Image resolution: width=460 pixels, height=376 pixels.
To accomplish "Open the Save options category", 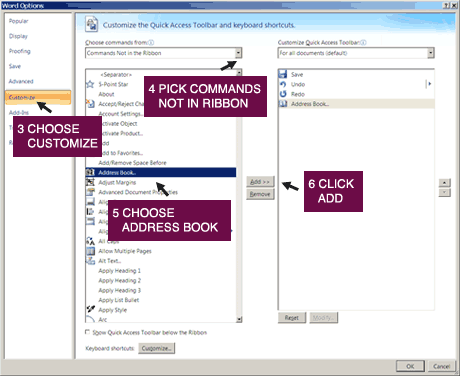I will (x=15, y=66).
